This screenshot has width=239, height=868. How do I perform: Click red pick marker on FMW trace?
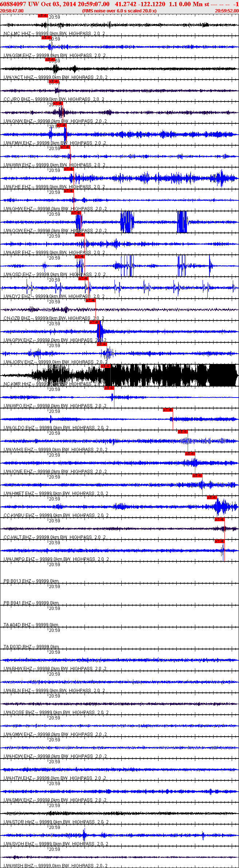click(61, 125)
